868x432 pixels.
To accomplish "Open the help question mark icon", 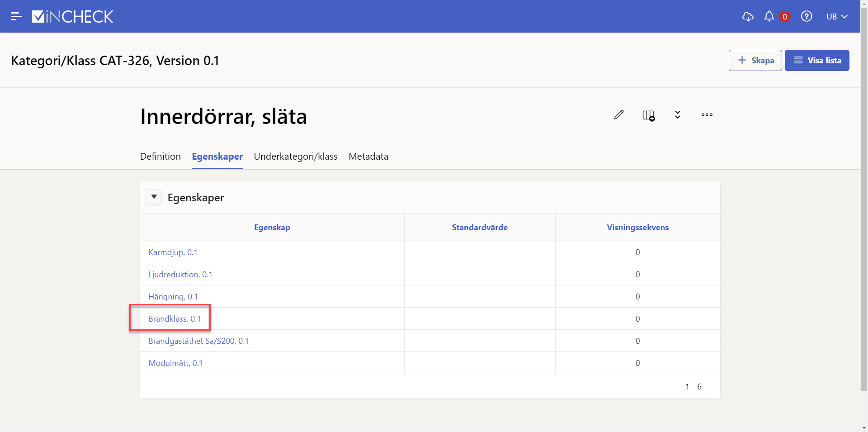I will (807, 17).
